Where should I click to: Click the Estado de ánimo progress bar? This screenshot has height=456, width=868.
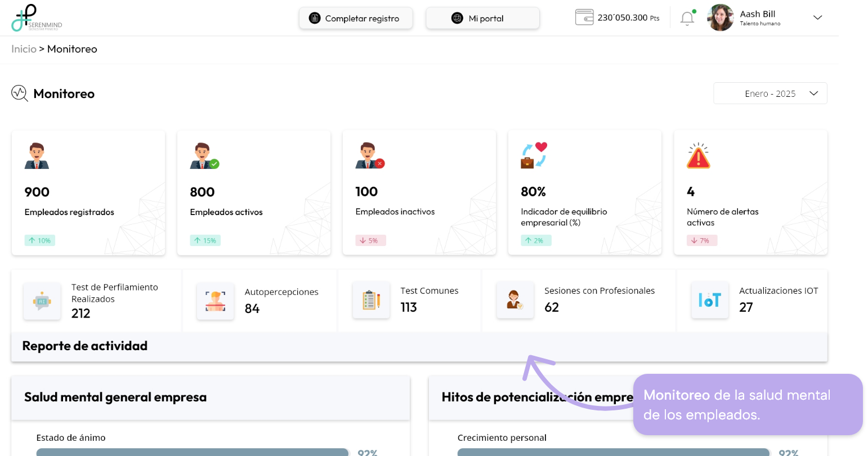(x=192, y=451)
